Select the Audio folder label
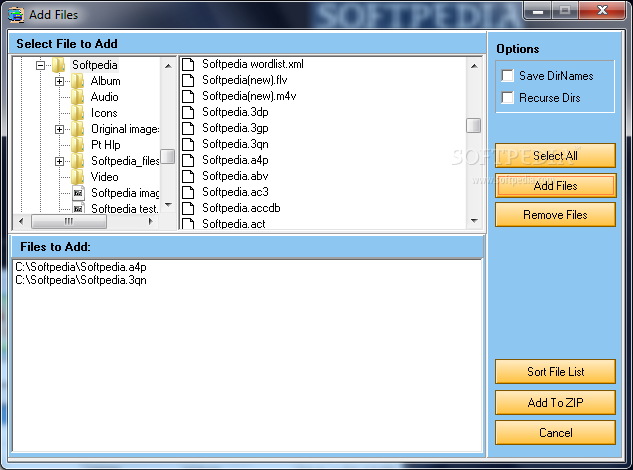Viewport: 633px width, 470px height. click(x=105, y=97)
